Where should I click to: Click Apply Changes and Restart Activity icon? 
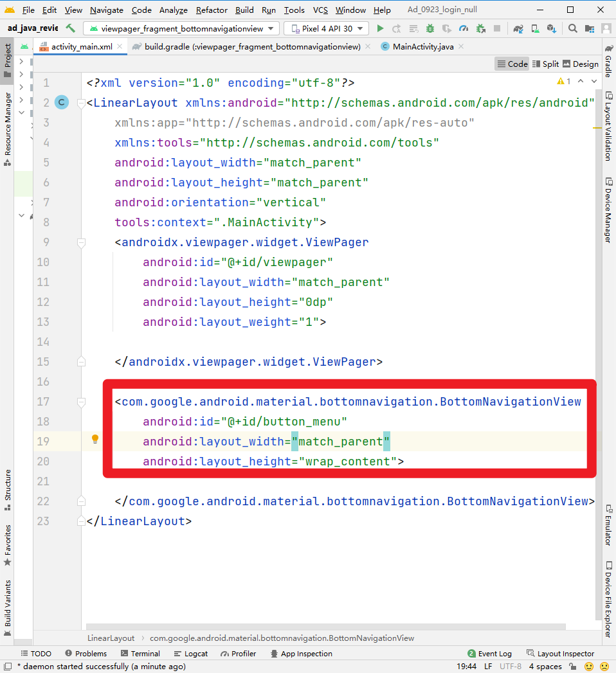[397, 28]
